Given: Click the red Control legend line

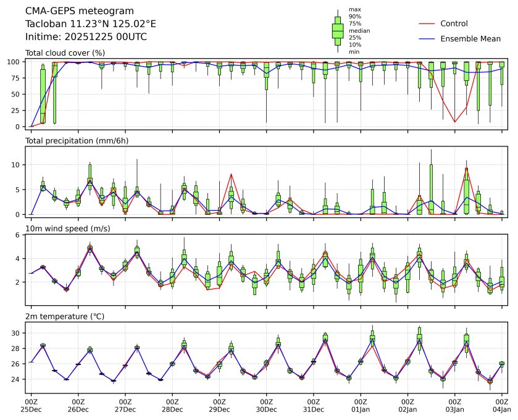Looking at the screenshot, I should click(x=428, y=23).
